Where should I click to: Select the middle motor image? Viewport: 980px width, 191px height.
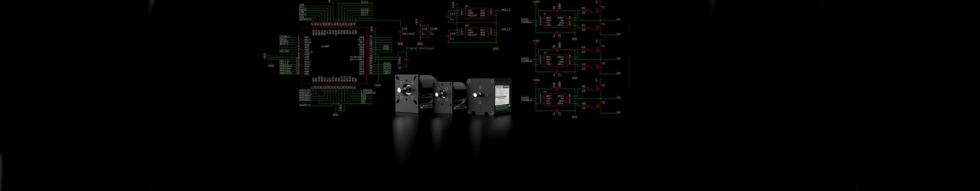point(448,95)
